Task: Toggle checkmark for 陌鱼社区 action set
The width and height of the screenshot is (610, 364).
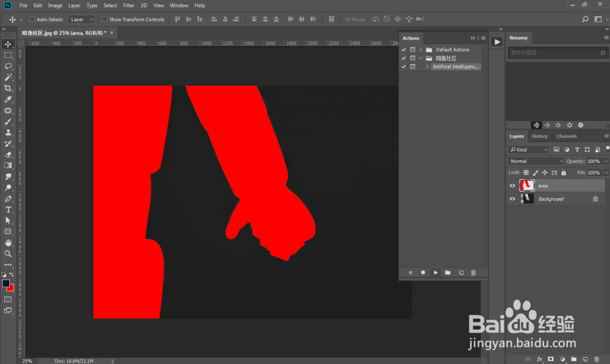Action: [x=404, y=59]
